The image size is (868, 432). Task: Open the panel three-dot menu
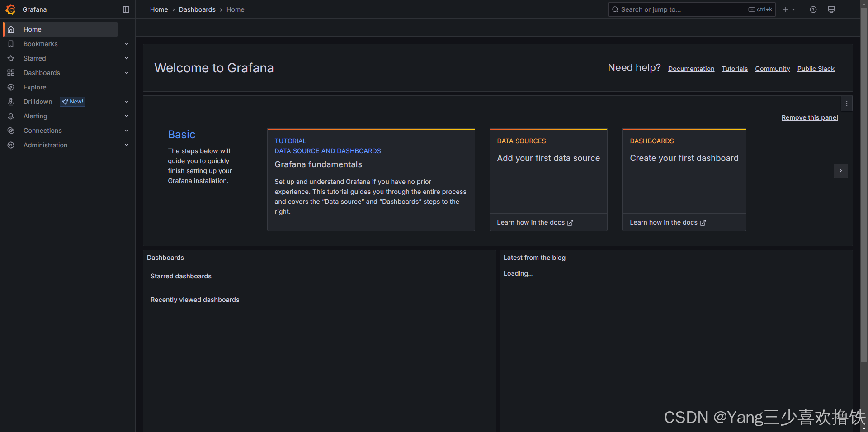point(847,103)
